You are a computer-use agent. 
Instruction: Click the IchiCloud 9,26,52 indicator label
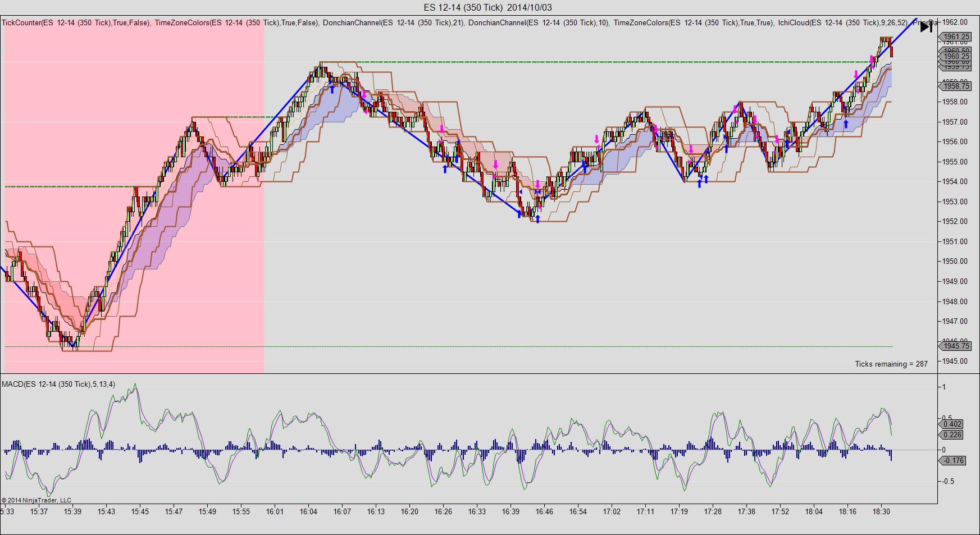coord(843,23)
